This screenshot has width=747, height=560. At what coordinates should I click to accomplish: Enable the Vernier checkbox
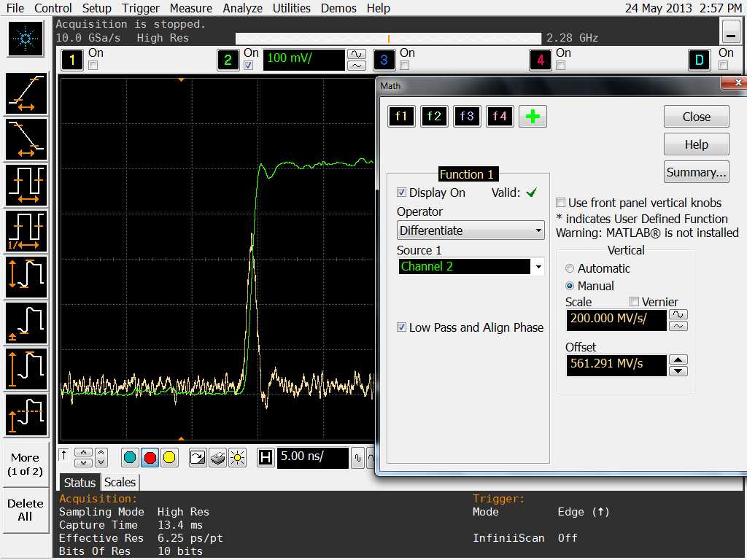[634, 302]
